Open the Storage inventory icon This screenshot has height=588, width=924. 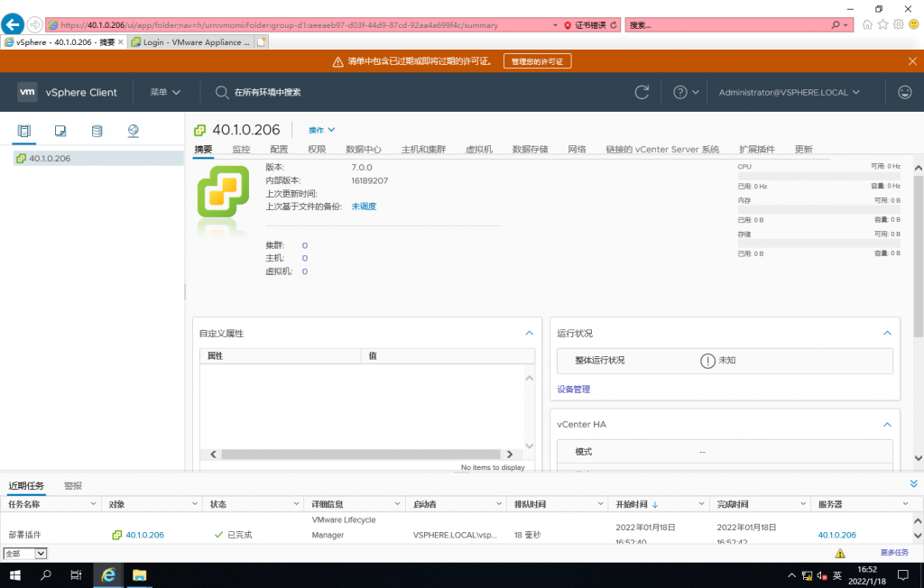(97, 131)
